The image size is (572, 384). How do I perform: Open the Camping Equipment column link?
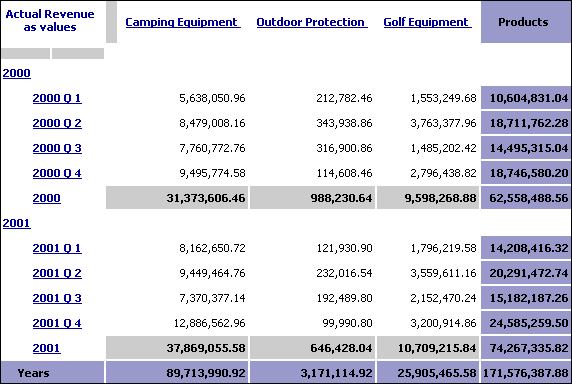click(183, 22)
